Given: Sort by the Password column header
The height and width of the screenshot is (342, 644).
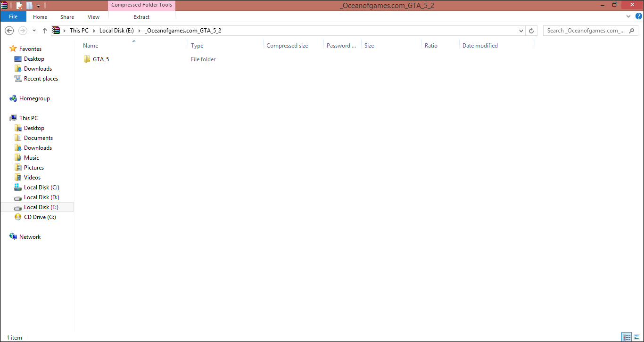Looking at the screenshot, I should pos(342,46).
